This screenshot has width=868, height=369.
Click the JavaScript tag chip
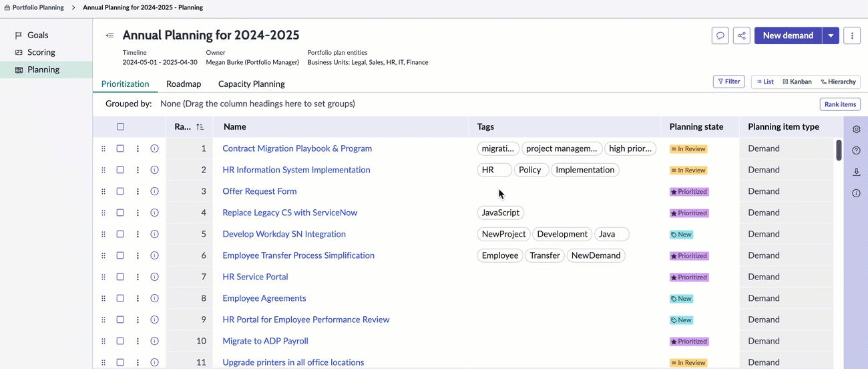[501, 213]
